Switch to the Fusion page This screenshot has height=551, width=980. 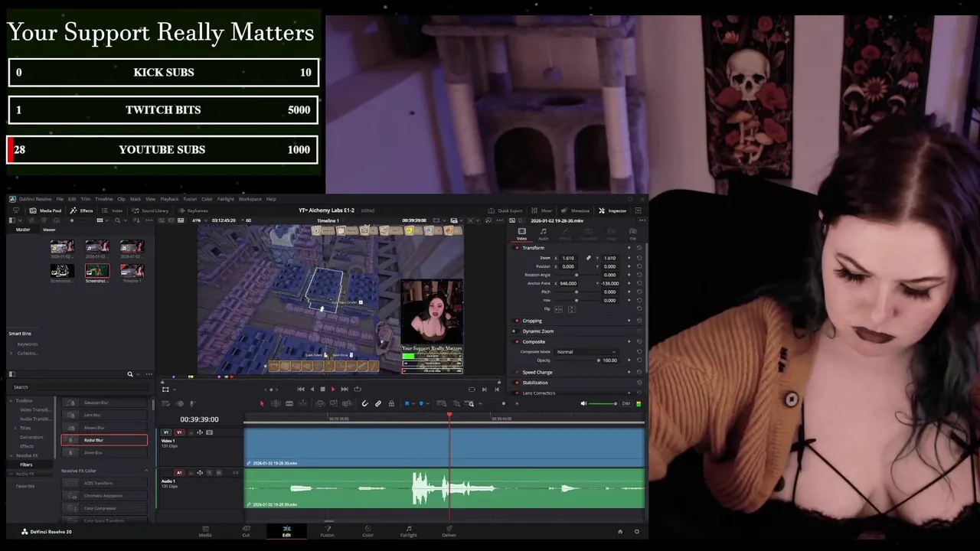(327, 531)
